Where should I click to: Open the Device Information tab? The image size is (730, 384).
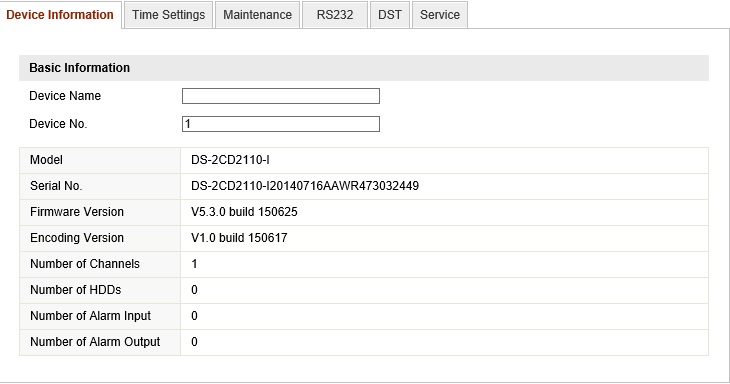(60, 15)
